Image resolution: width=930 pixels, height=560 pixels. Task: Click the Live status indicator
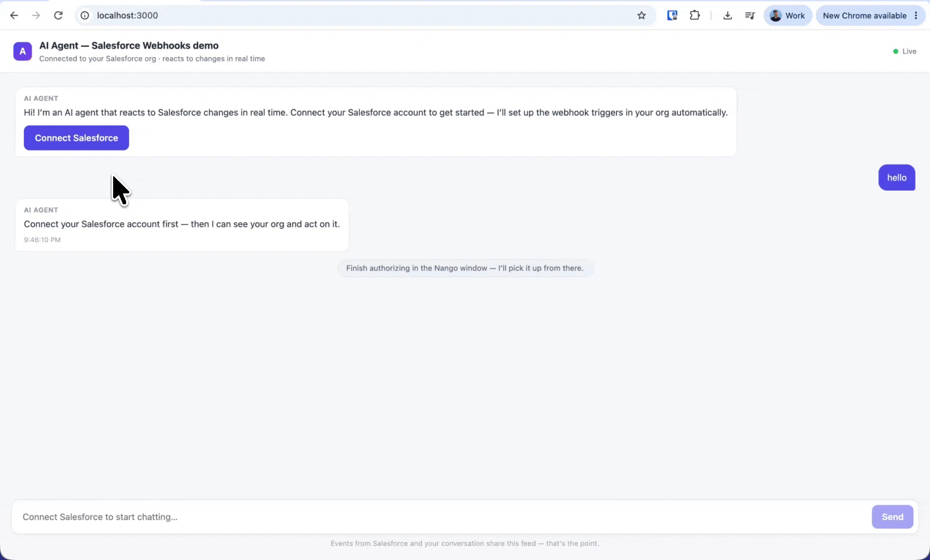coord(905,51)
